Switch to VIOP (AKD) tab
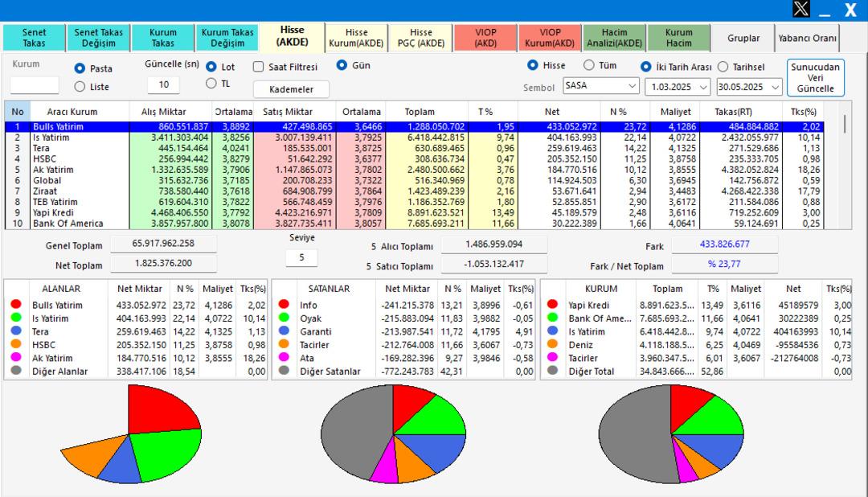This screenshot has height=497, width=868. [x=485, y=38]
